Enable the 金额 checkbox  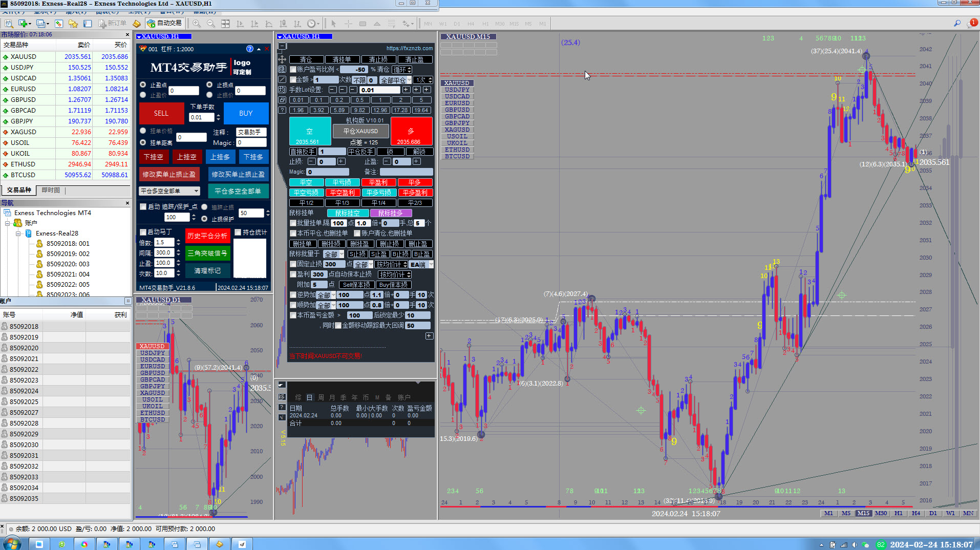(x=293, y=79)
